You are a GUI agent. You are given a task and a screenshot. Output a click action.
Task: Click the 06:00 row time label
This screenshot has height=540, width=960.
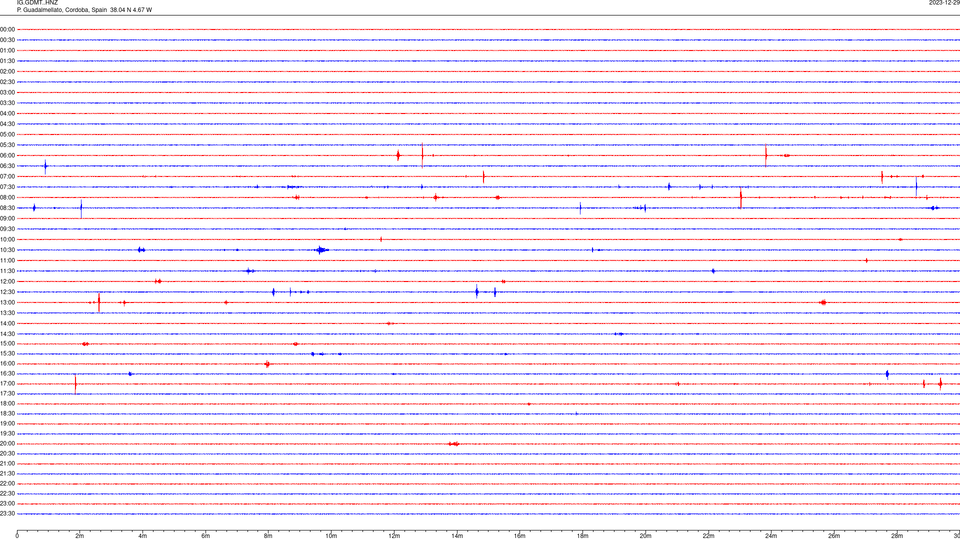tap(7, 156)
